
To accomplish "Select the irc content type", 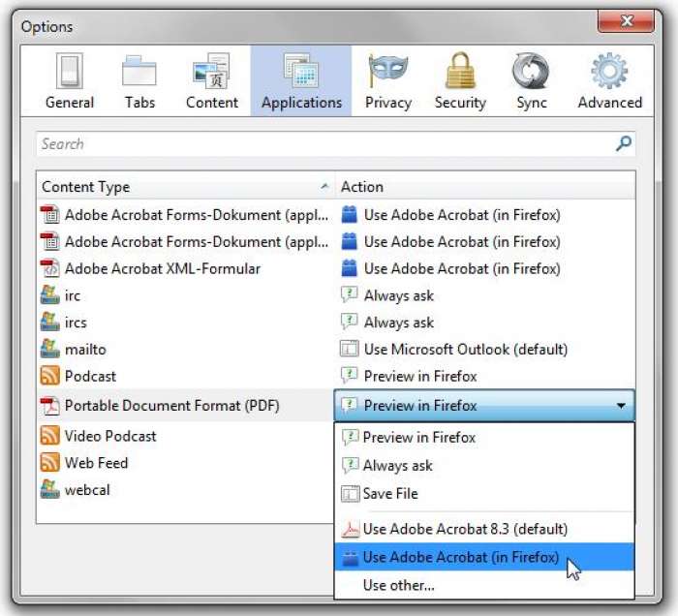I will click(x=73, y=295).
